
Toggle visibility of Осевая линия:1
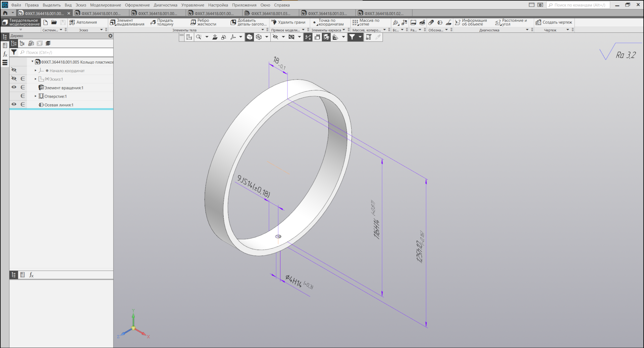tap(14, 105)
